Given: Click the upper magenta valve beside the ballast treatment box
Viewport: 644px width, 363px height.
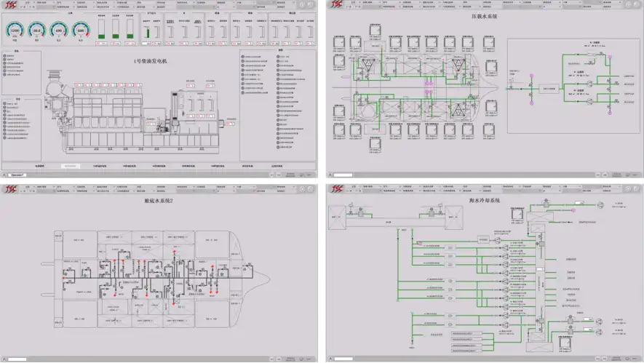Looking at the screenshot, I should (530, 76).
